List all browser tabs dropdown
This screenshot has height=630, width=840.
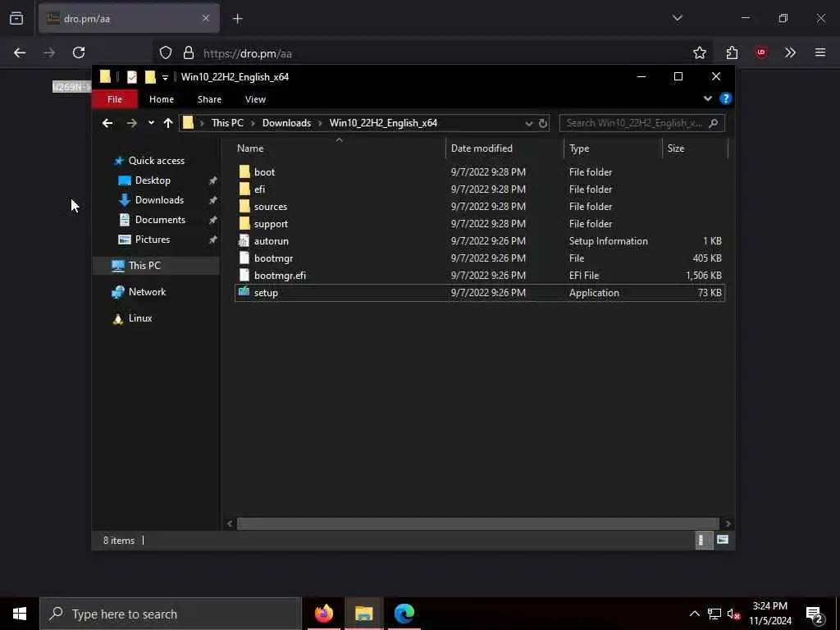677,18
